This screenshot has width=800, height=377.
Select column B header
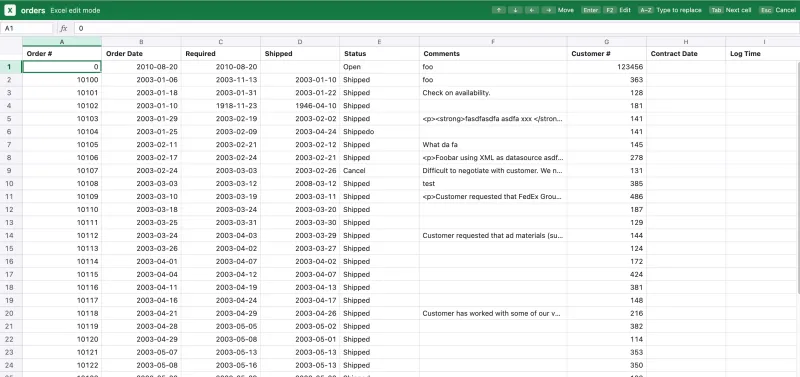tap(141, 42)
